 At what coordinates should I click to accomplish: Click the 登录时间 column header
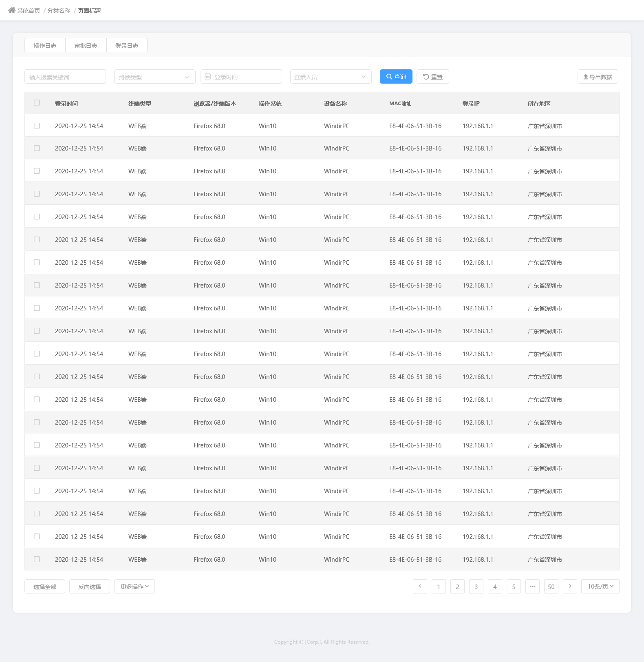[66, 104]
